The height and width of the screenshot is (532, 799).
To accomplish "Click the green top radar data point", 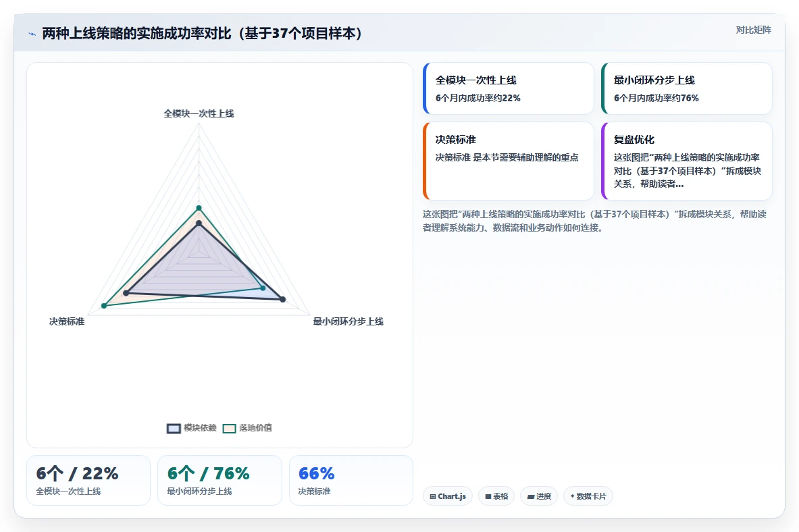I will click(x=199, y=208).
